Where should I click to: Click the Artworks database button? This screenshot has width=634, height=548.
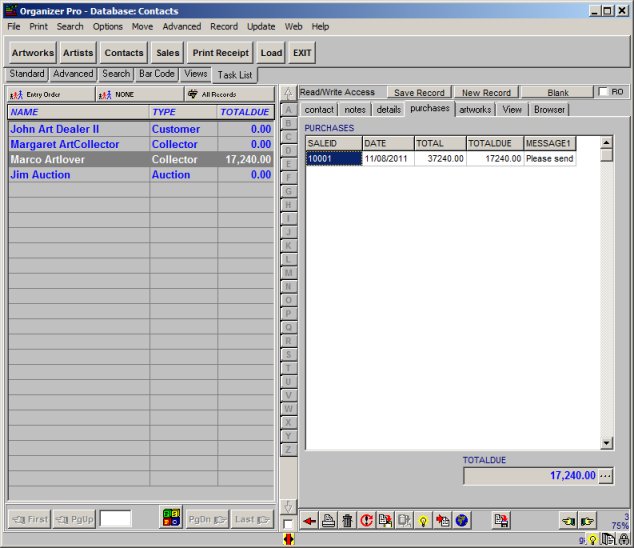coord(32,53)
